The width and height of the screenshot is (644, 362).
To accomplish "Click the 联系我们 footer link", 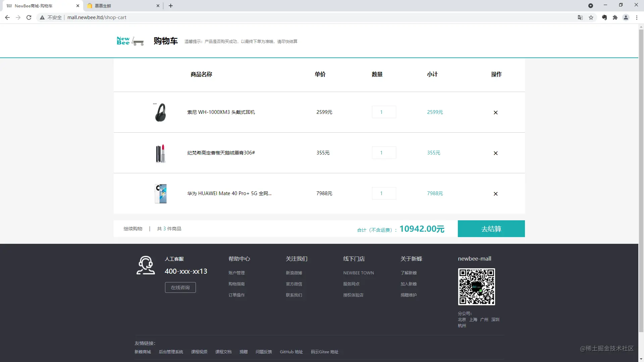I will [x=294, y=295].
